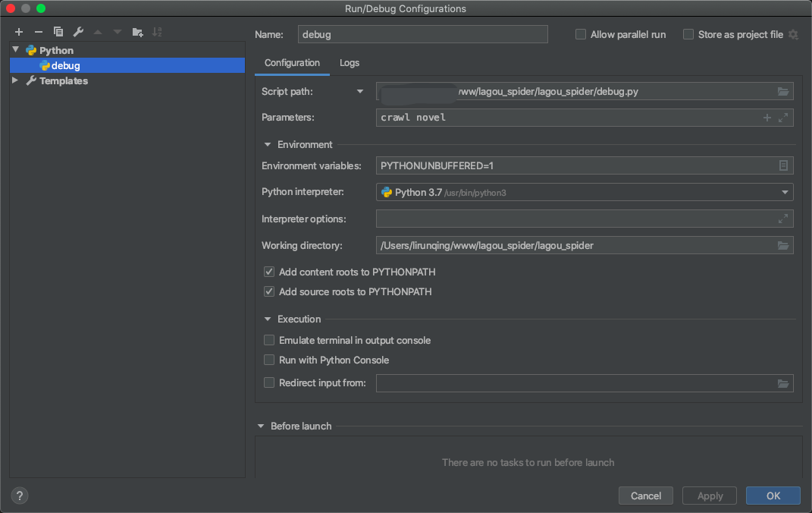Browse for script path via folder icon
The height and width of the screenshot is (513, 812).
[x=783, y=92]
